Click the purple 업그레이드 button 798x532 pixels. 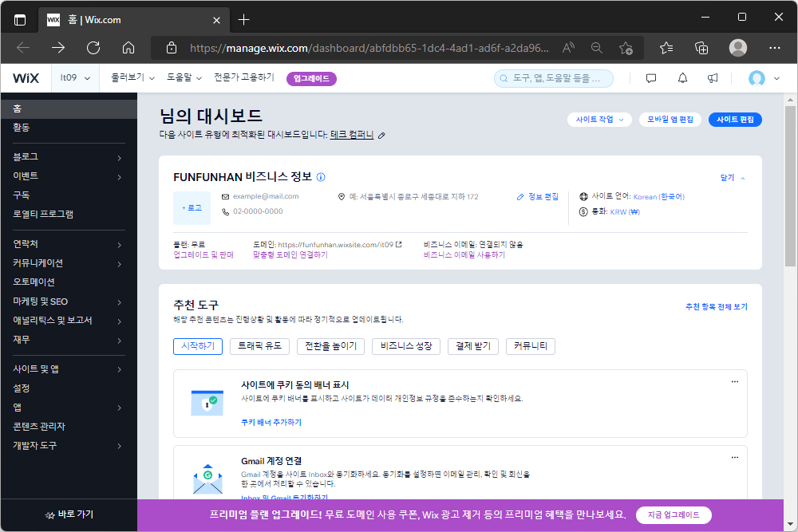click(x=311, y=78)
